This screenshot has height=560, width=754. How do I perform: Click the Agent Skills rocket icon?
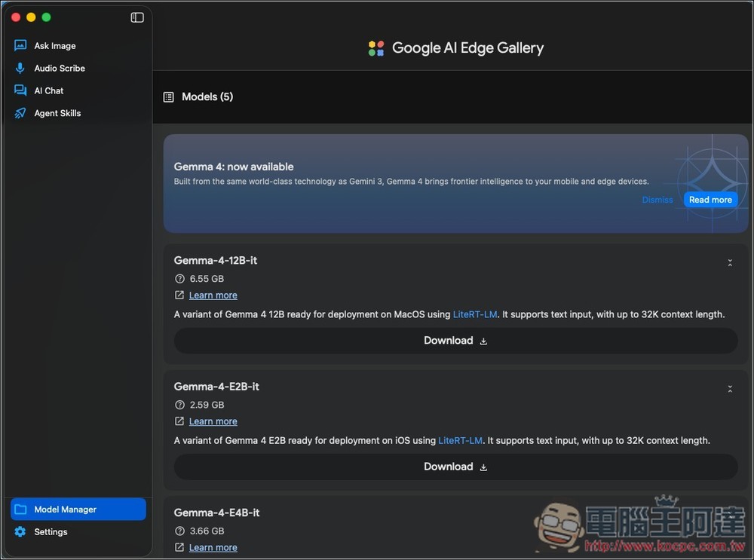[x=20, y=113]
